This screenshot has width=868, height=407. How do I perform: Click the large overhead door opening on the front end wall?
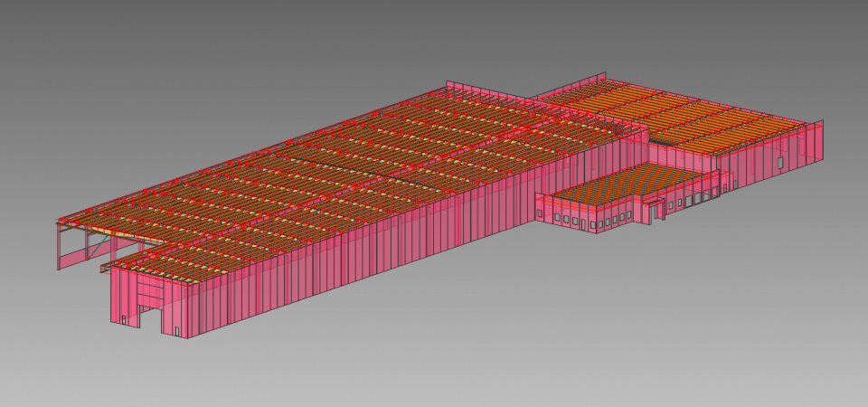(150, 319)
